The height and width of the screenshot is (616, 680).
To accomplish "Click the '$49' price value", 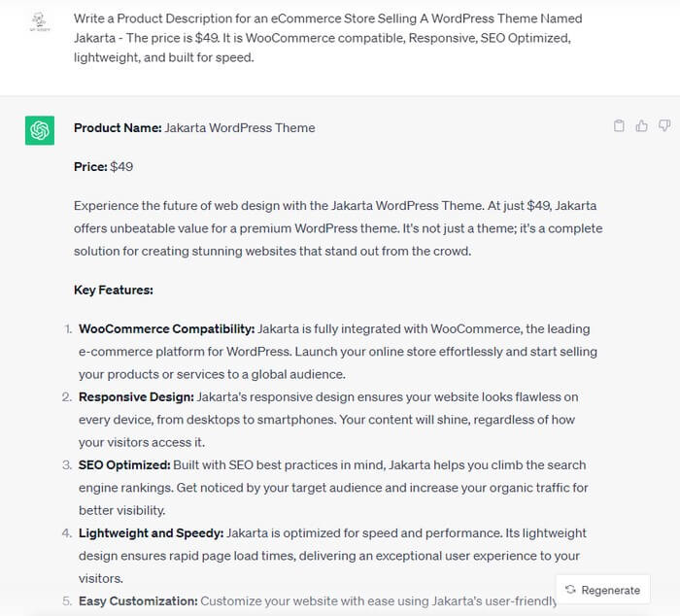I will pyautogui.click(x=121, y=167).
